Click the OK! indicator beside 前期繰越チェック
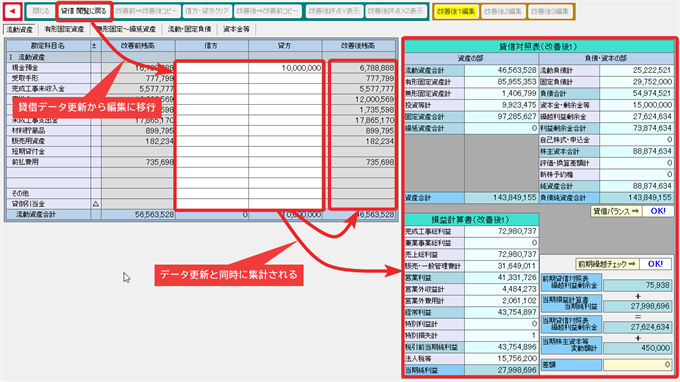Image resolution: width=680 pixels, height=382 pixels. click(x=655, y=264)
